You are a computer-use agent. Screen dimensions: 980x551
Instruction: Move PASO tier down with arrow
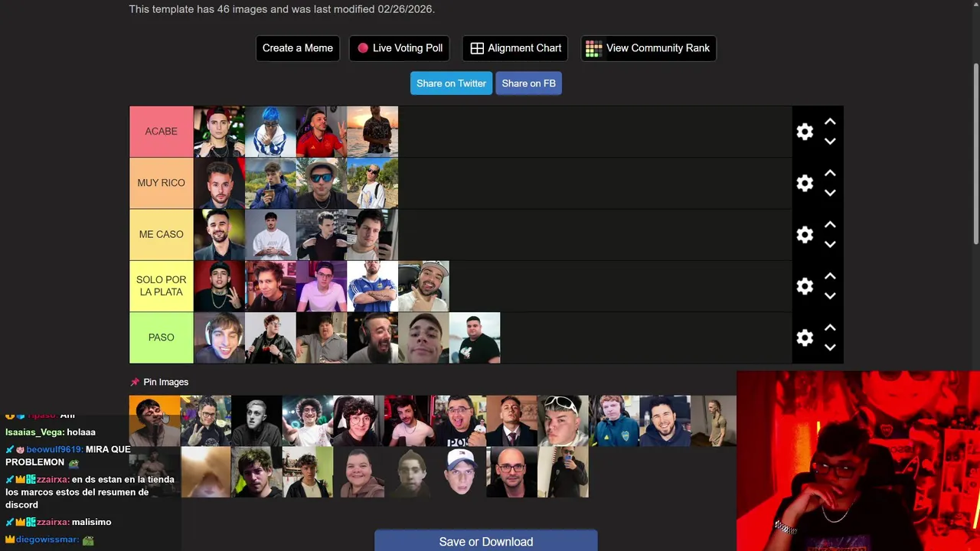pyautogui.click(x=830, y=347)
